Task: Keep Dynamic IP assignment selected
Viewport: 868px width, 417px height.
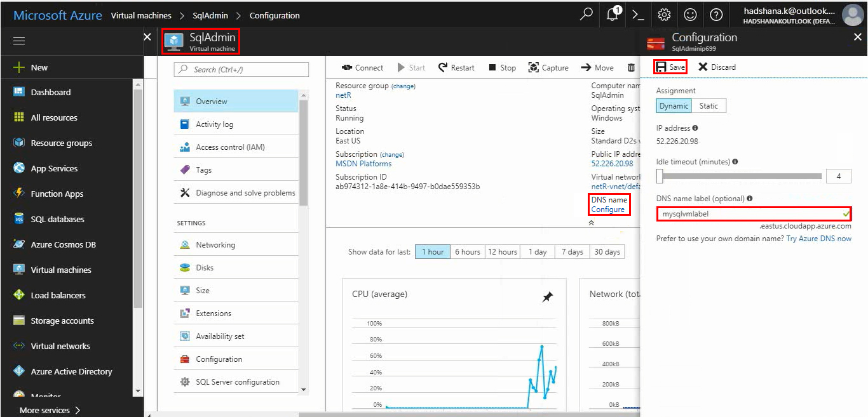Action: coord(673,105)
